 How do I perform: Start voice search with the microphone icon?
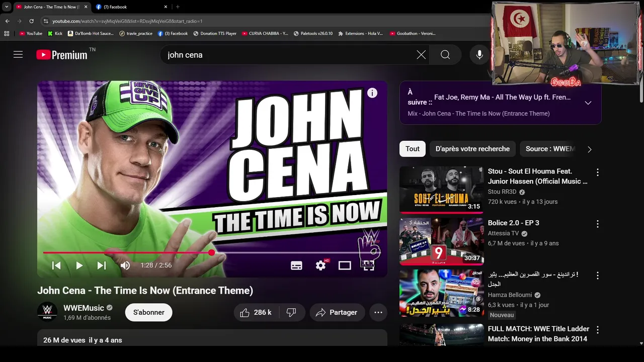point(479,55)
